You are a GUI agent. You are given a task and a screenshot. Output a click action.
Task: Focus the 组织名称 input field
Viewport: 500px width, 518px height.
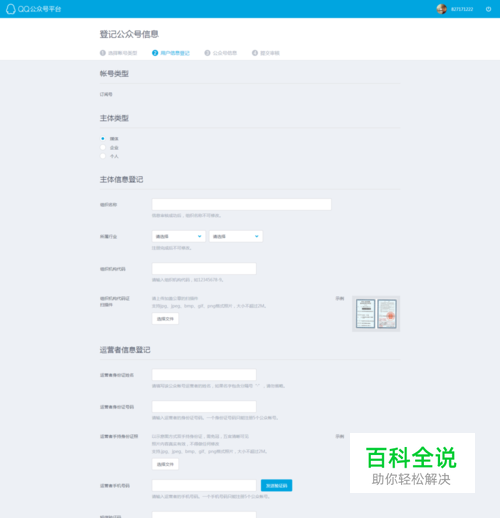[x=242, y=204]
